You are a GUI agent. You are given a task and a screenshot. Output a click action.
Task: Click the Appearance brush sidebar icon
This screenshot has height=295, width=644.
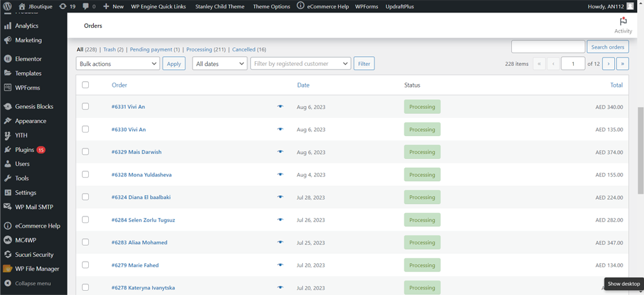point(8,121)
